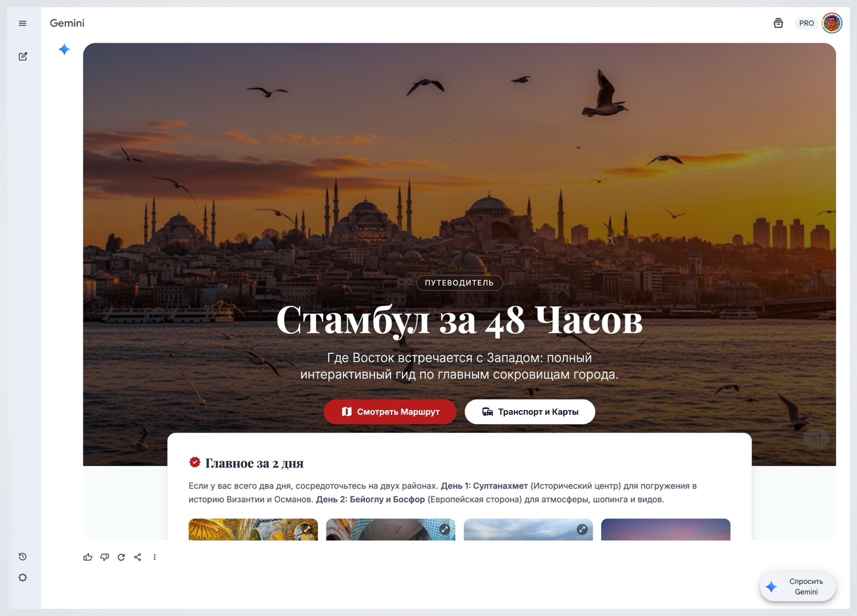Expand the third cloudy sky thumbnail
Screen dimensions: 857x616
click(581, 529)
